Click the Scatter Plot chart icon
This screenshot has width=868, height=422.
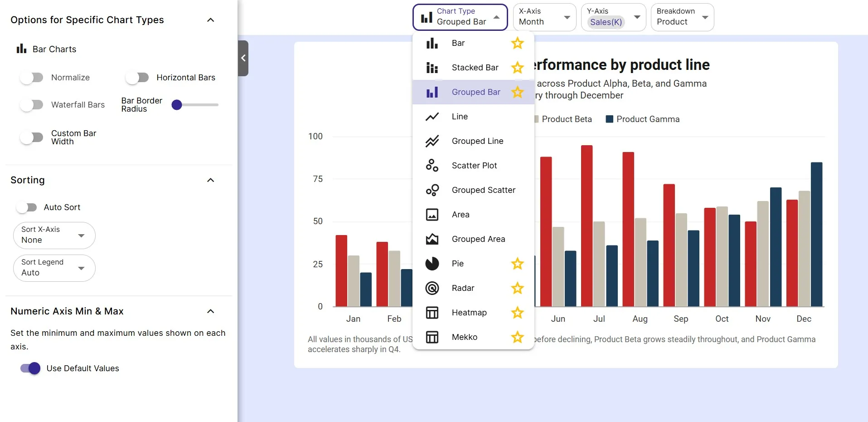[432, 166]
